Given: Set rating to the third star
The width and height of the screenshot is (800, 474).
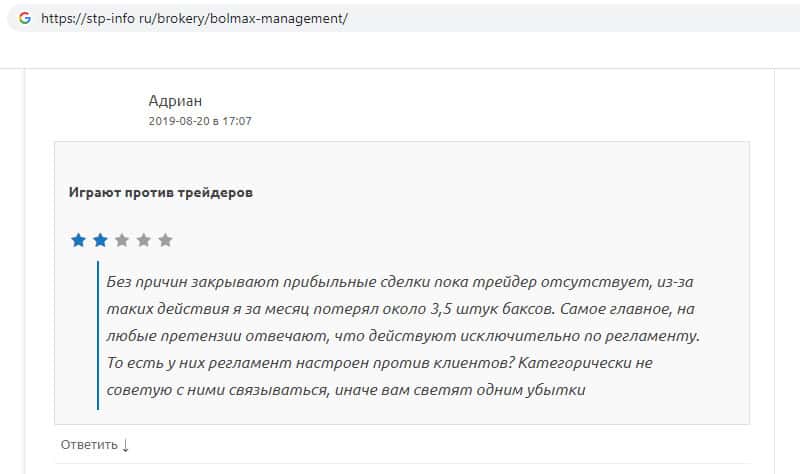Looking at the screenshot, I should pos(122,240).
